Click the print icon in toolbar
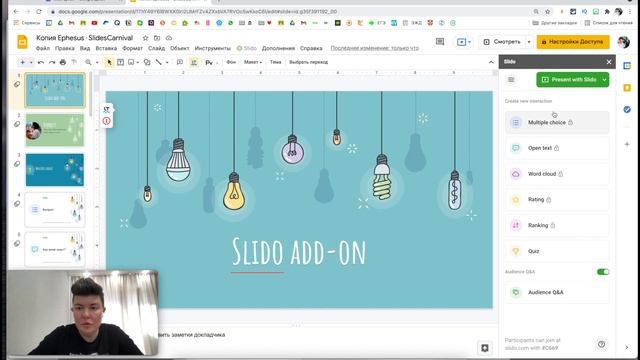The image size is (640, 360). 63,62
